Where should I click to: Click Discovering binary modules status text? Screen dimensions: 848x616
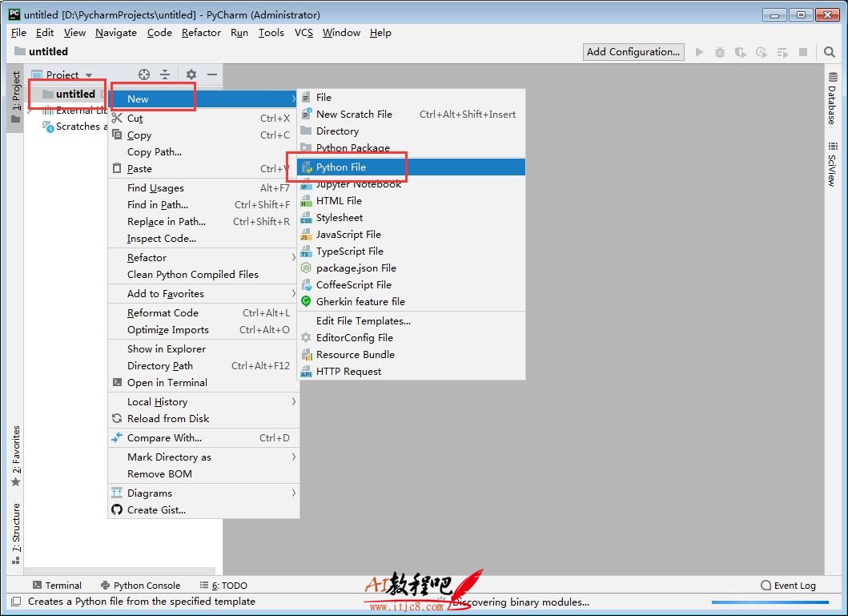520,602
